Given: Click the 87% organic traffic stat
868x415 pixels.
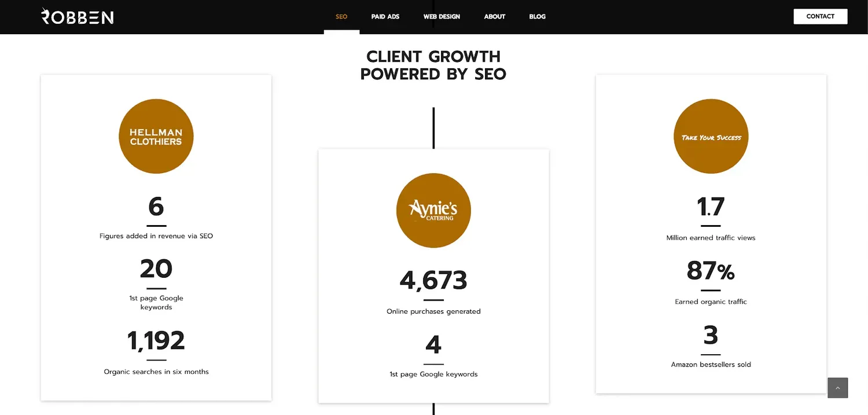Looking at the screenshot, I should 711,272.
